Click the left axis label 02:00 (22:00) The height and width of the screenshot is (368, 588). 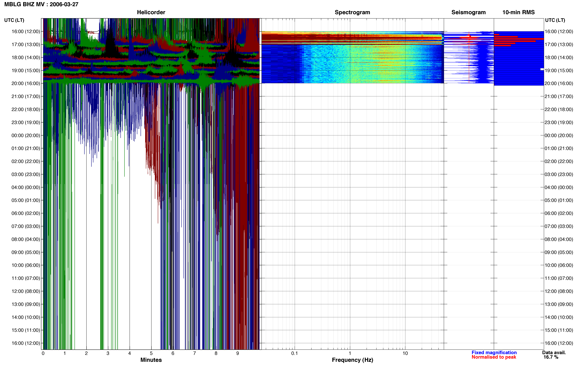coord(26,161)
